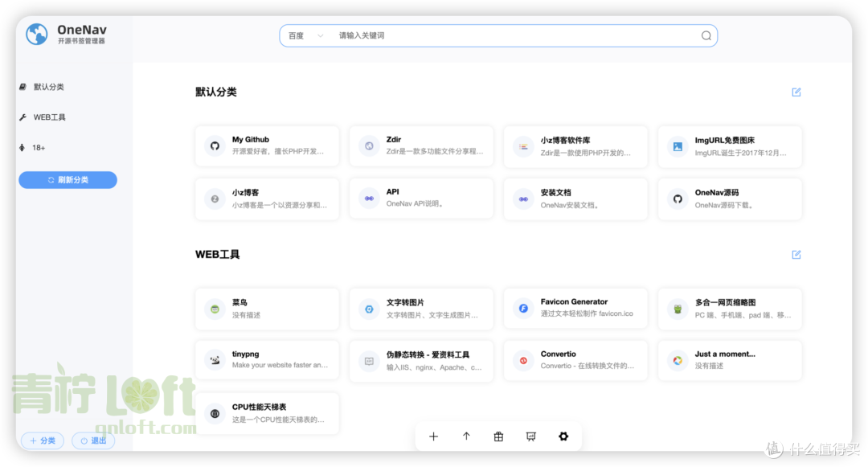Viewport: 868px width, 467px height.
Task: Click the book icon beside 默认分类
Action: 23,87
